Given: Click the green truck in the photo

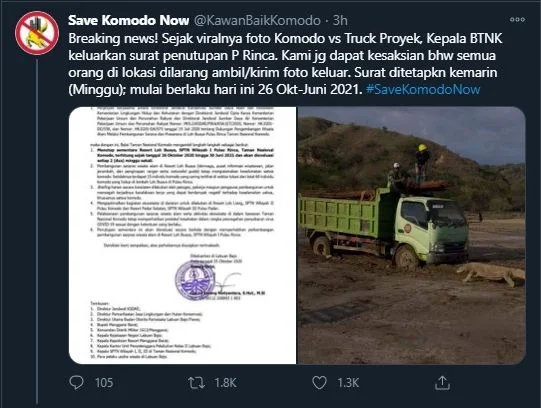Looking at the screenshot, I should pos(384,228).
